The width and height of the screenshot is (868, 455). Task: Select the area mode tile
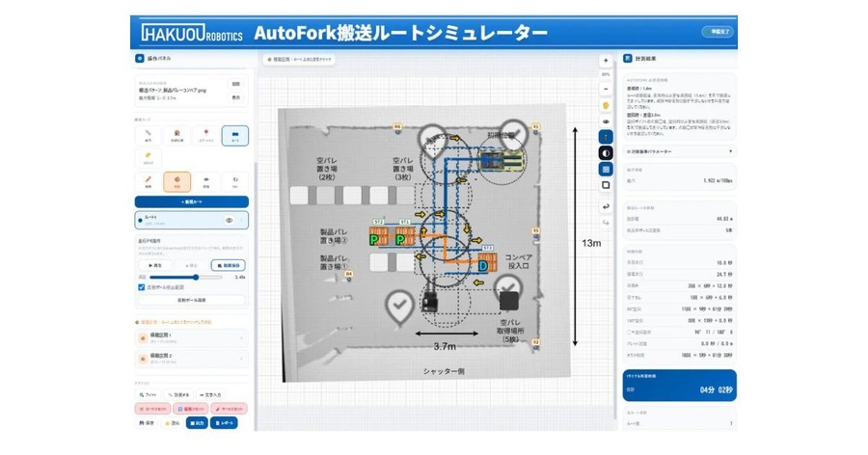148,158
